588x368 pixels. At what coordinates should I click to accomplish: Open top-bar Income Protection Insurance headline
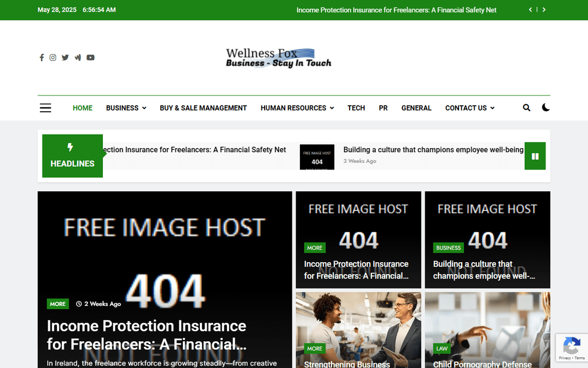pos(396,10)
